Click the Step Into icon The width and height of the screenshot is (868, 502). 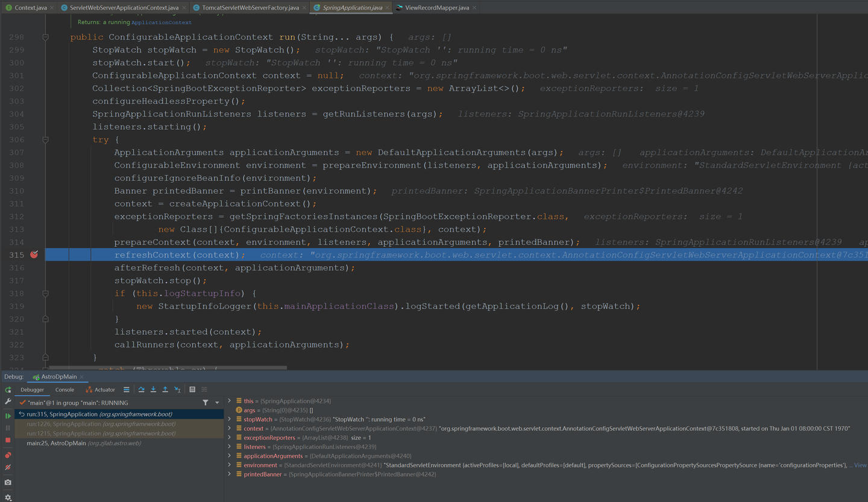(153, 390)
